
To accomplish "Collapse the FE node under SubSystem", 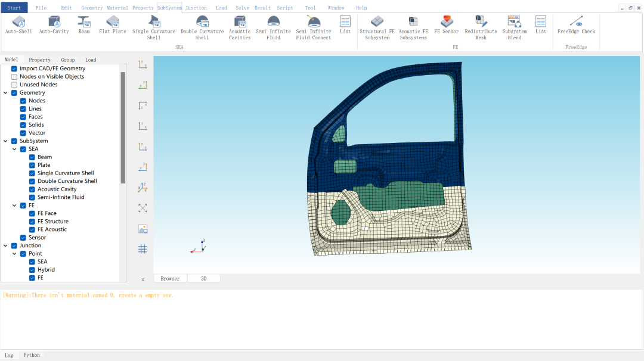I will pyautogui.click(x=14, y=206).
